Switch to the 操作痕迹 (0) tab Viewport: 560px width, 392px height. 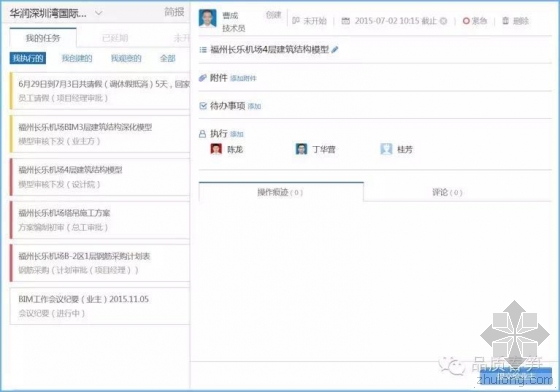pos(281,192)
